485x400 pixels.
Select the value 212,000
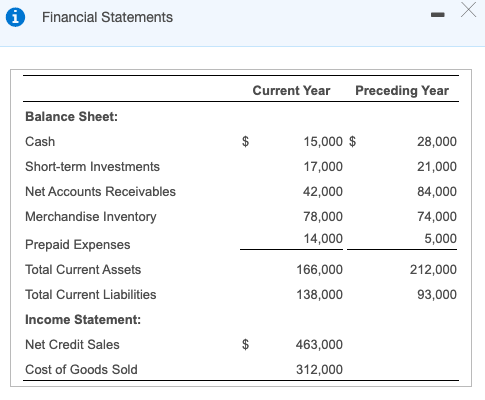tap(433, 270)
